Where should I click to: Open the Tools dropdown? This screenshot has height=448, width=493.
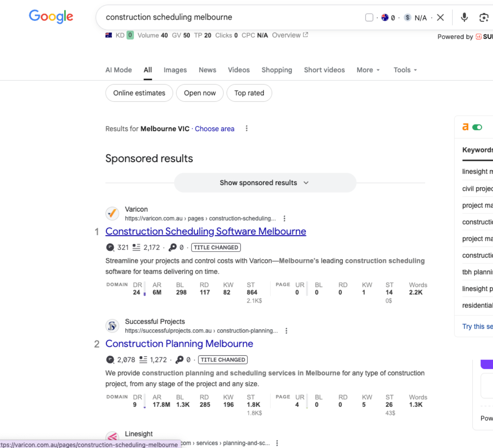[x=405, y=70]
